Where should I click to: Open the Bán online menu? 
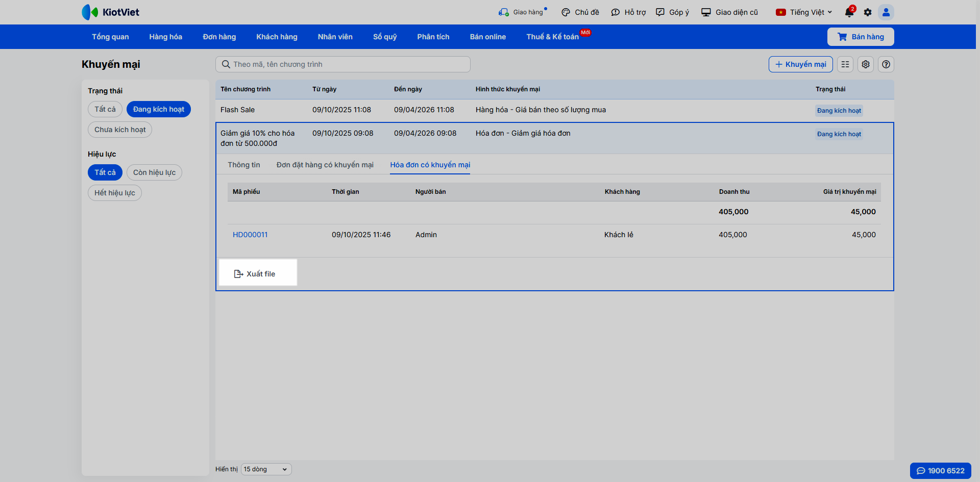click(488, 37)
